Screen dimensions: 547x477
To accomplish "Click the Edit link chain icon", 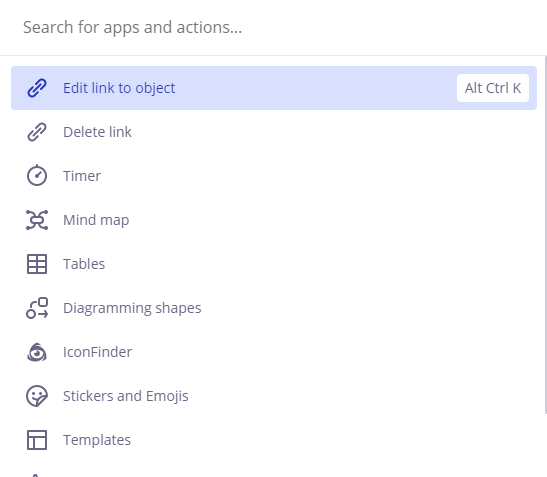I will tap(37, 88).
